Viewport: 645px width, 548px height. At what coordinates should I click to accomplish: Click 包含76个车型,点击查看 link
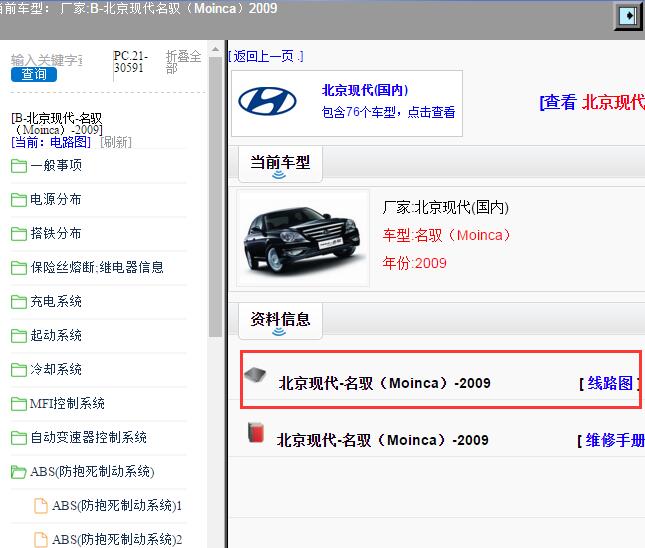pos(388,112)
